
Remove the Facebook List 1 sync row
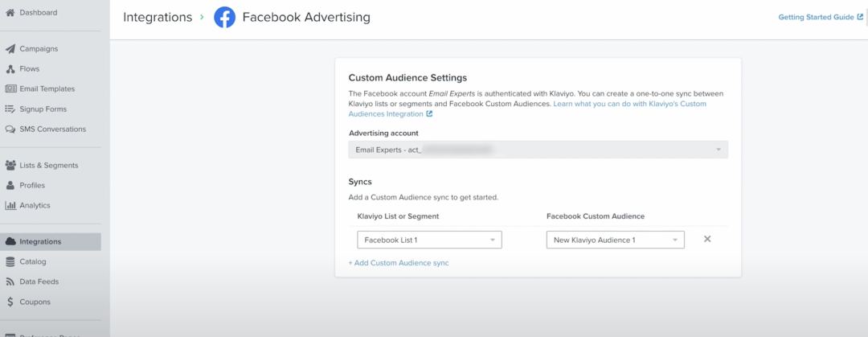(x=707, y=239)
